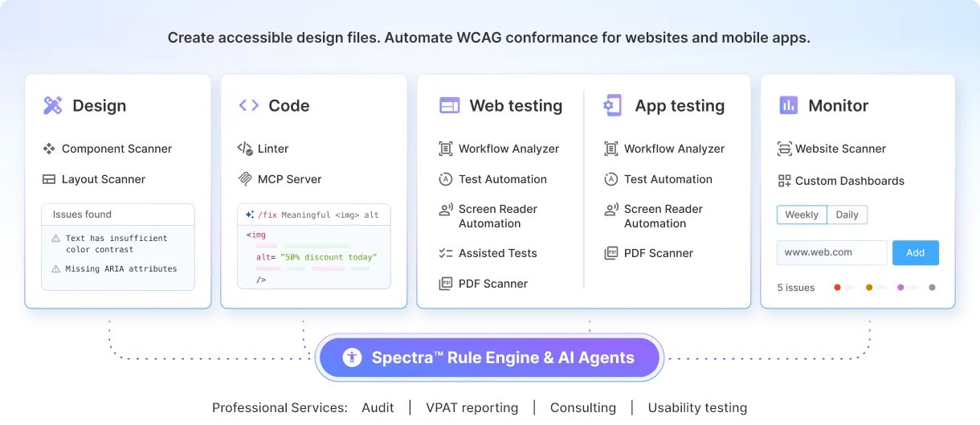Click the Custom Dashboards label
The image size is (980, 425).
tap(850, 181)
